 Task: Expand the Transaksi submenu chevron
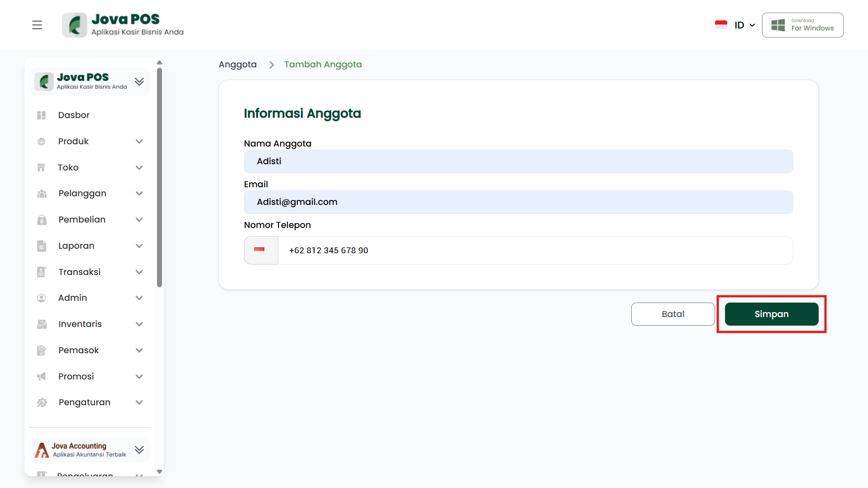(139, 272)
